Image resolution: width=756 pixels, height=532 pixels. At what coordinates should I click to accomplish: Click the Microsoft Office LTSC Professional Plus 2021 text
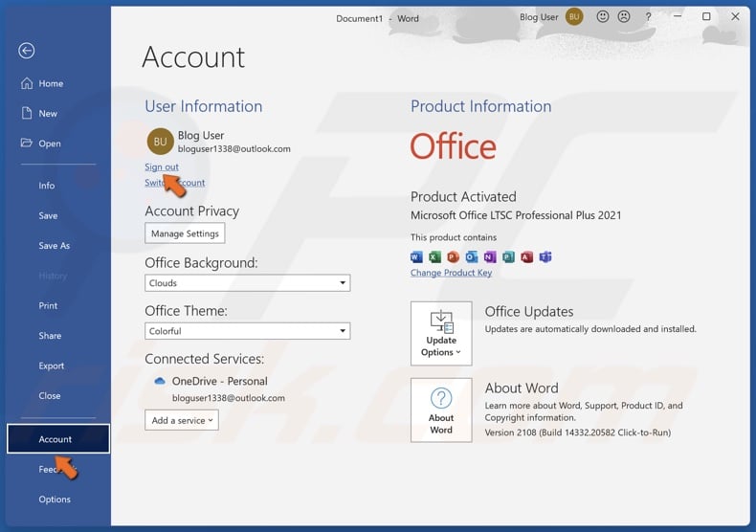click(516, 215)
